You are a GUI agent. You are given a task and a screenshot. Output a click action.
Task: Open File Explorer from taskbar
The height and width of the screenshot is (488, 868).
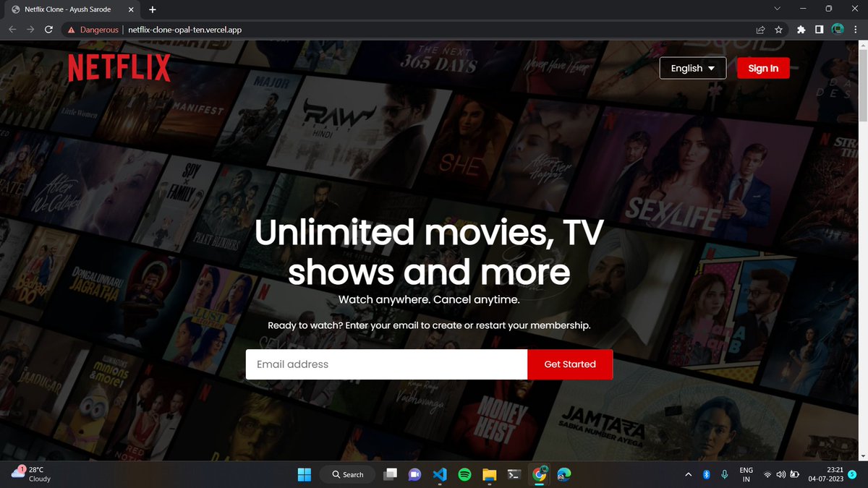click(x=490, y=474)
